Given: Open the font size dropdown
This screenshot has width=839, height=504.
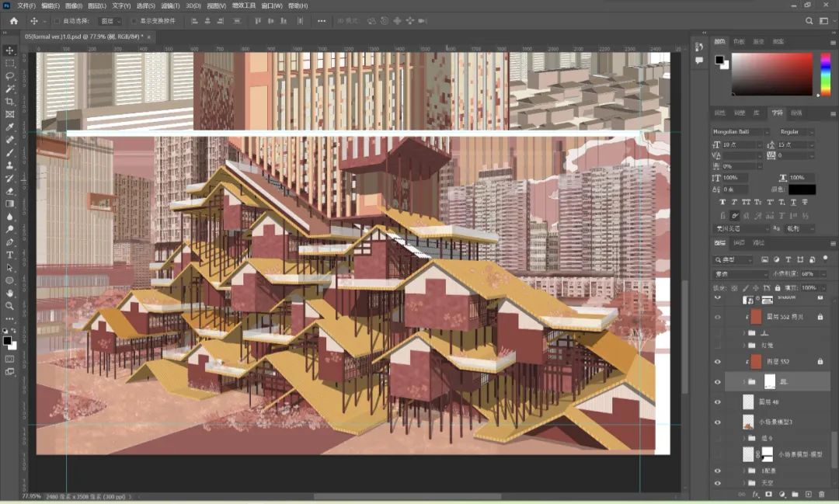Looking at the screenshot, I should [759, 145].
